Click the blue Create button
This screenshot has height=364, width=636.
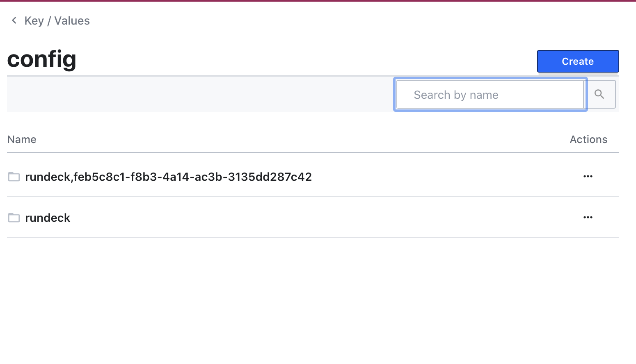pyautogui.click(x=578, y=61)
